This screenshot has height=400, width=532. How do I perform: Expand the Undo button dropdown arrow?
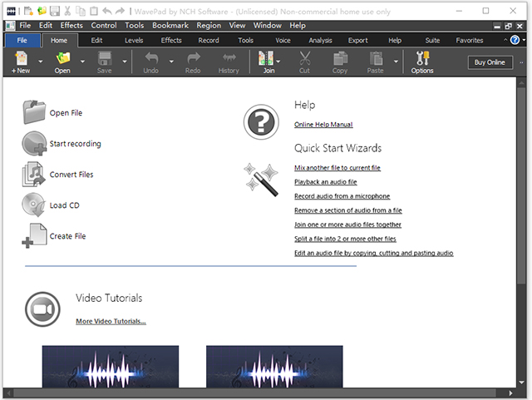point(171,62)
